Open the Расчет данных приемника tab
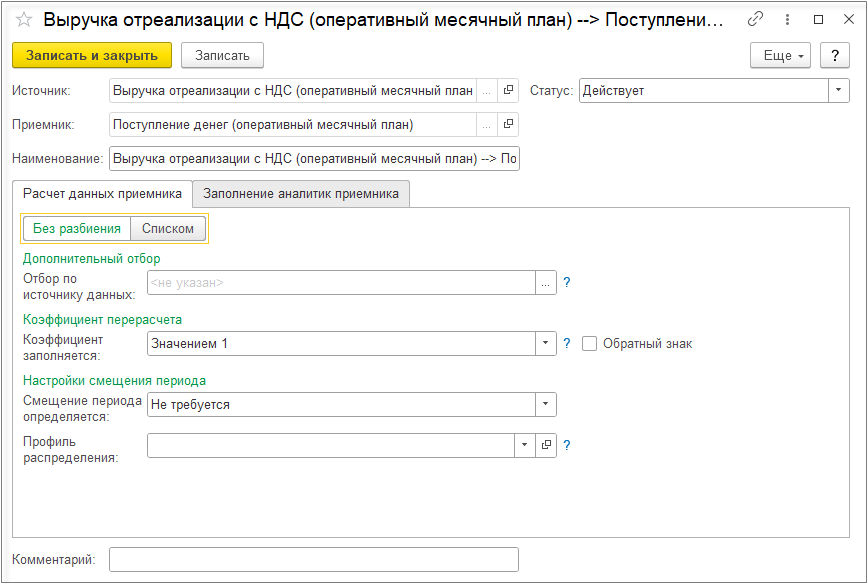This screenshot has width=867, height=583. tap(102, 194)
